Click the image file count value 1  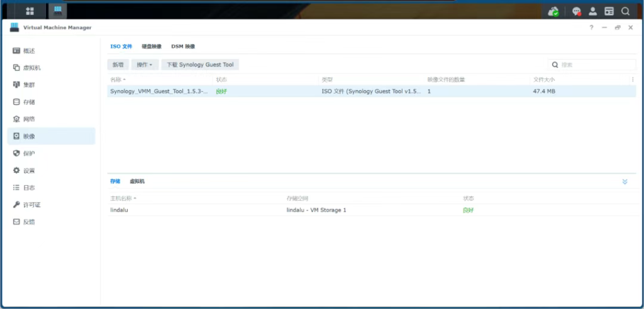click(x=429, y=91)
